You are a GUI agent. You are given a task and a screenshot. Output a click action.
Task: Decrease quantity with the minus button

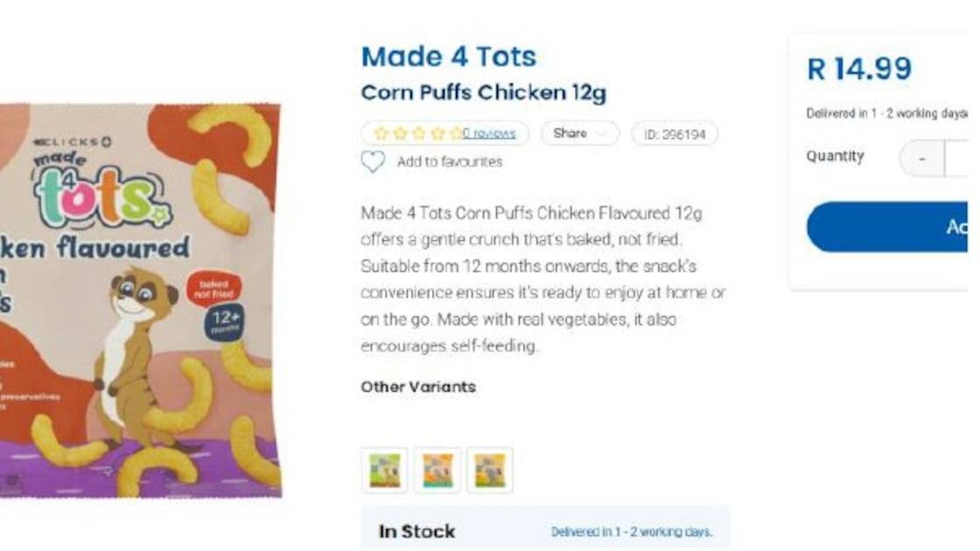922,159
